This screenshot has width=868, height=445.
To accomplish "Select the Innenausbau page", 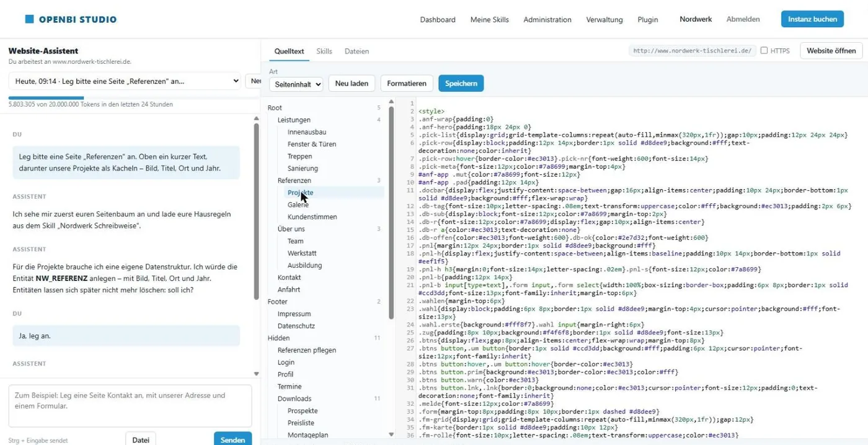I will coord(307,132).
